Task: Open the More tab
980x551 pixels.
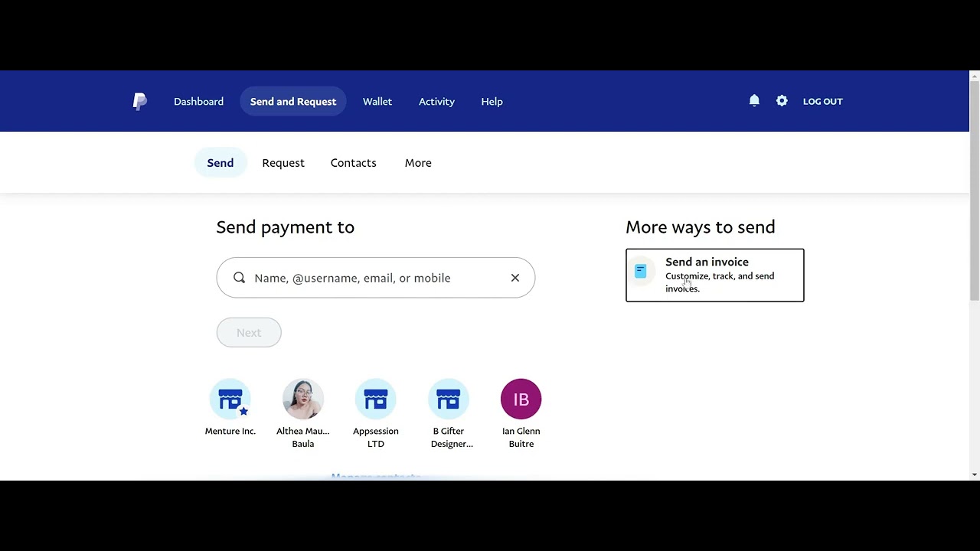Action: click(x=418, y=162)
